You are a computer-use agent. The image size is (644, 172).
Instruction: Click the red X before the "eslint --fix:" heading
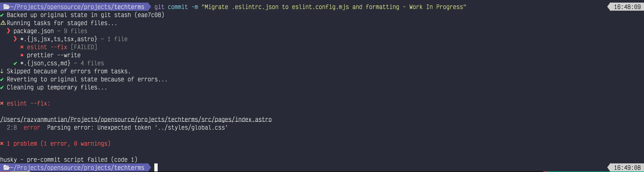(2, 104)
